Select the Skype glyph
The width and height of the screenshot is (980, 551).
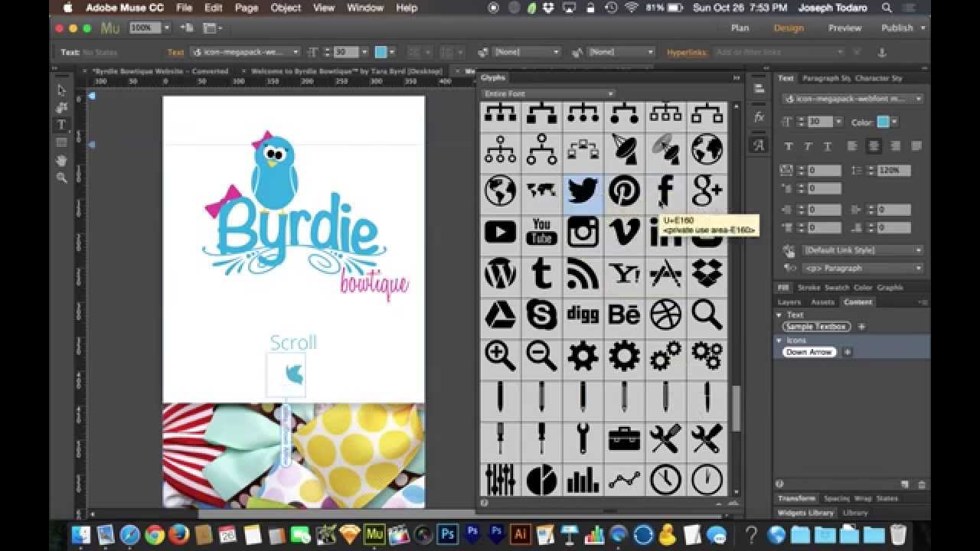click(x=541, y=315)
